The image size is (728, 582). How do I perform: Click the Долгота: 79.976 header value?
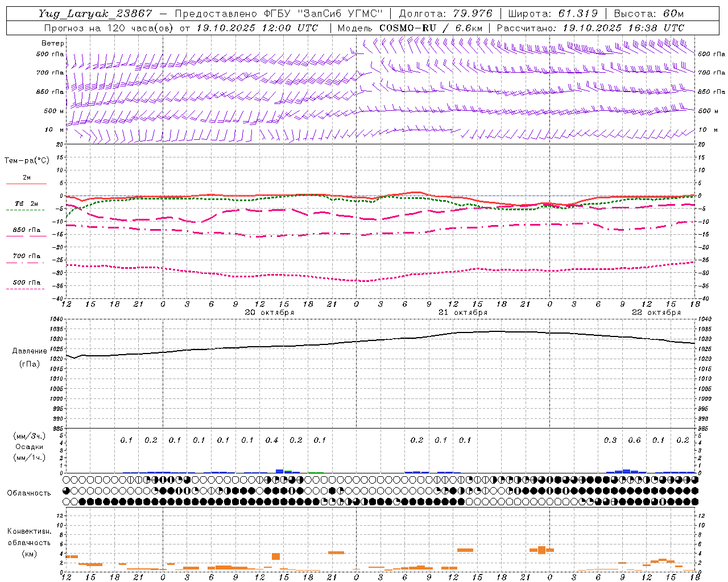point(445,14)
